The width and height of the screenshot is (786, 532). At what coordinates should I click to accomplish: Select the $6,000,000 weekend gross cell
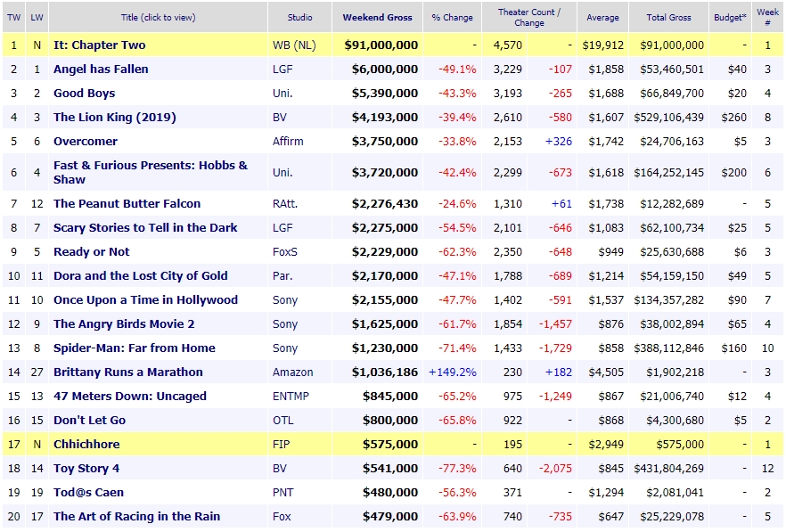click(x=385, y=70)
